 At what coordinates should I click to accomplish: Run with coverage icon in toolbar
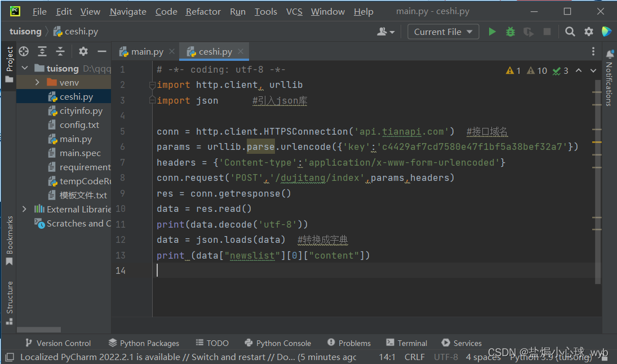tap(529, 32)
